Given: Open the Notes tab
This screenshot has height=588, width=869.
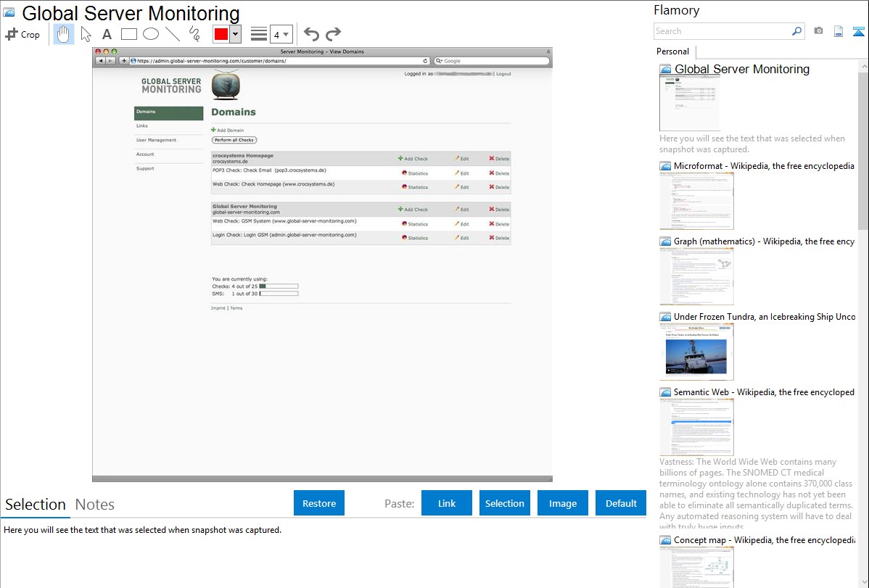Looking at the screenshot, I should coord(95,505).
